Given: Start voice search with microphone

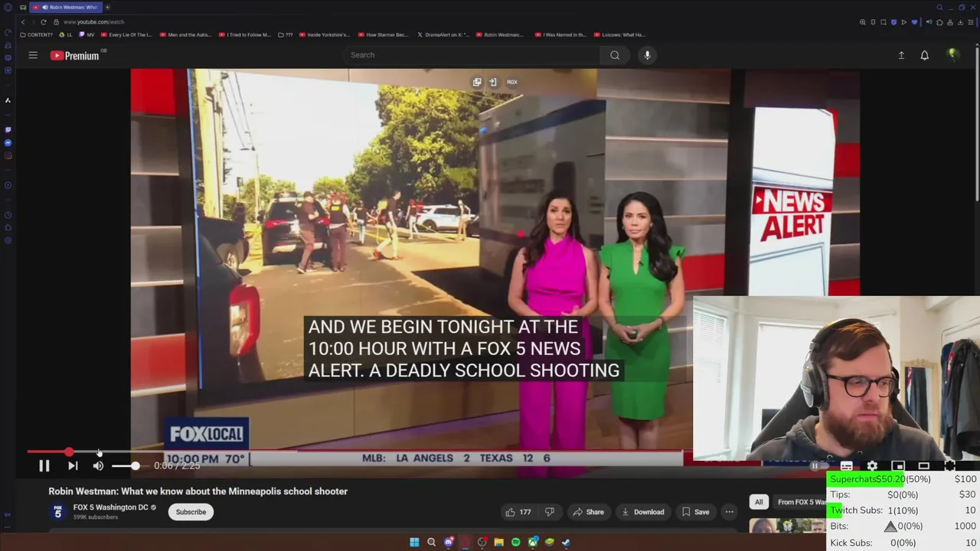Looking at the screenshot, I should pyautogui.click(x=647, y=55).
